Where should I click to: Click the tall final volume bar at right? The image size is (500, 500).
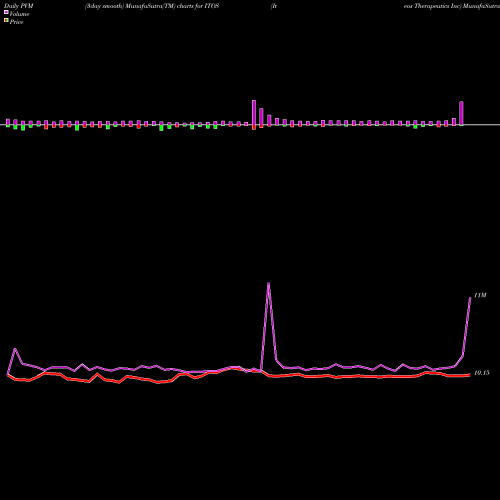pos(461,114)
